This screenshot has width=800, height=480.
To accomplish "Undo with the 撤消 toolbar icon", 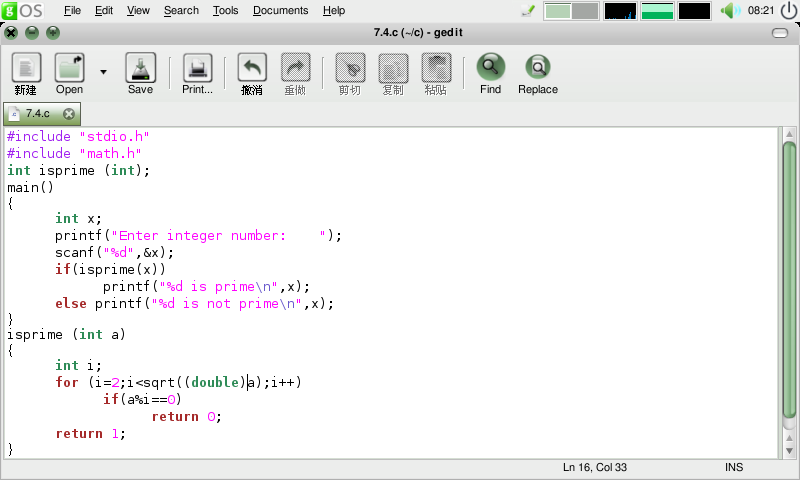I will (252, 68).
